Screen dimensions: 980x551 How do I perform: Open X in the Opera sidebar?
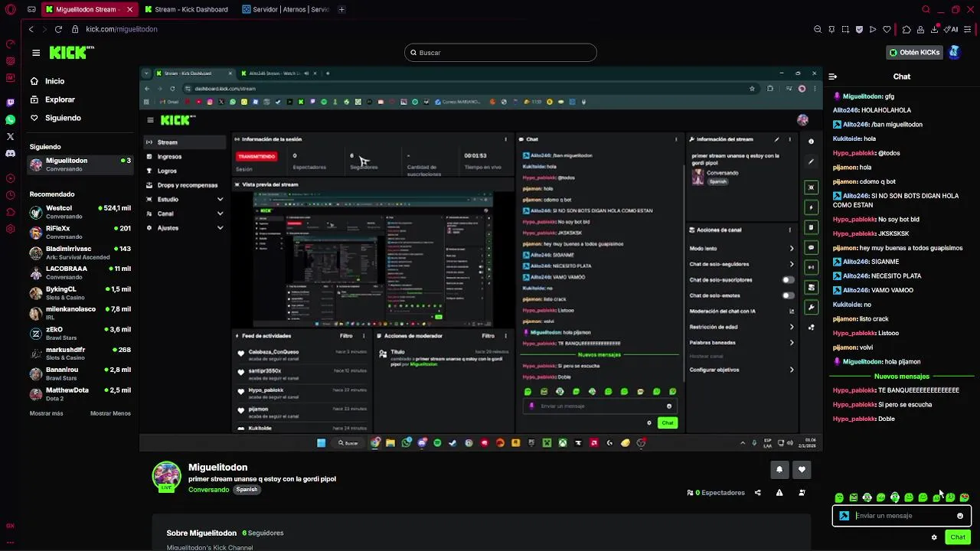[x=10, y=136]
